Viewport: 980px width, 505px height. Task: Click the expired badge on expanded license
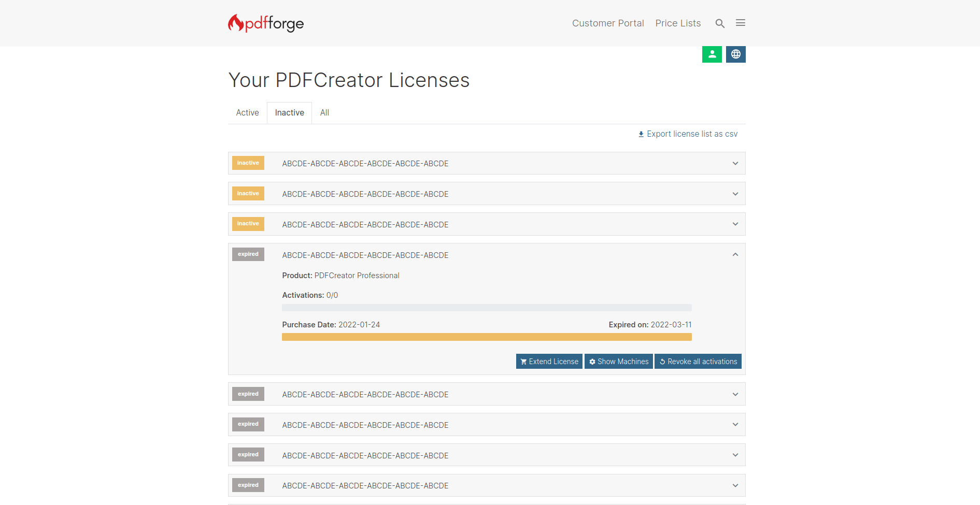[248, 254]
